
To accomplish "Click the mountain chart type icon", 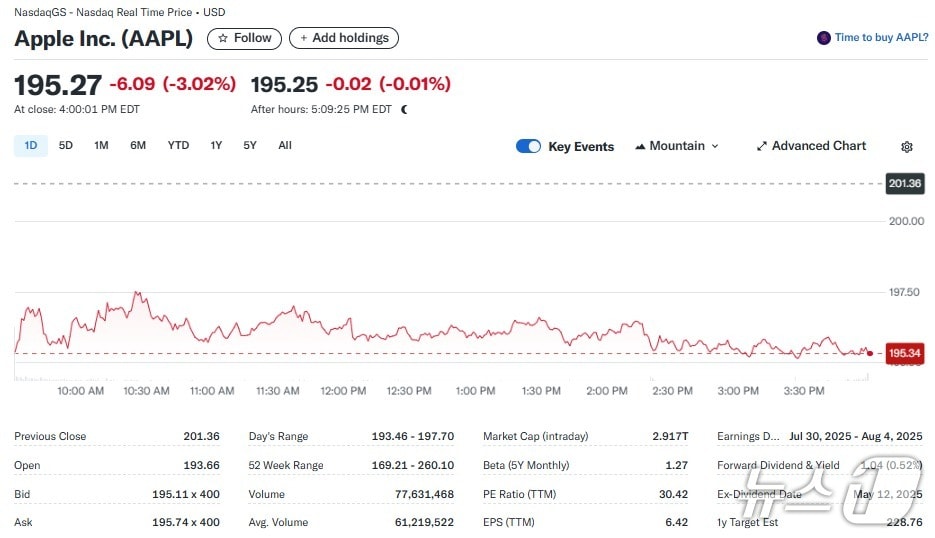I will [x=640, y=146].
